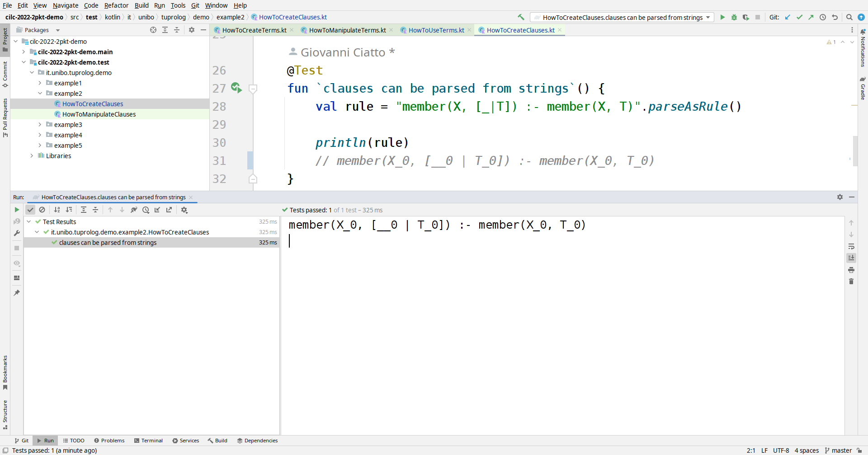The image size is (868, 455).
Task: Print console output with printer icon
Action: point(851,270)
